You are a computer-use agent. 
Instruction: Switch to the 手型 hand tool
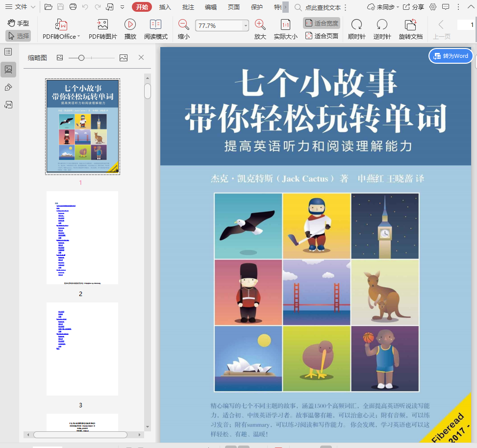18,23
